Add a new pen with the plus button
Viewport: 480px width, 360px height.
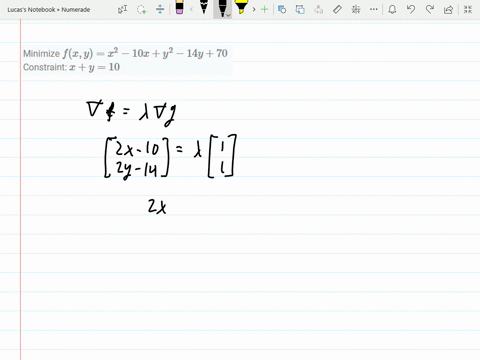point(264,9)
